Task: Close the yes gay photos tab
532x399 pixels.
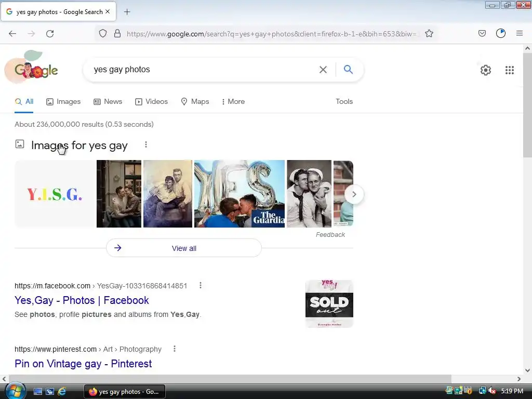Action: pyautogui.click(x=108, y=11)
